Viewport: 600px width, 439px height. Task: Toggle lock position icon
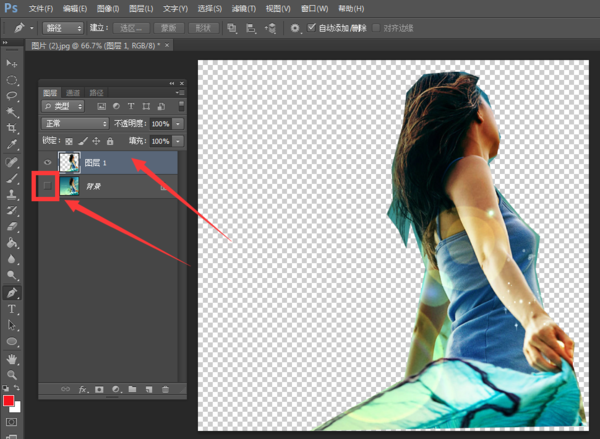96,141
